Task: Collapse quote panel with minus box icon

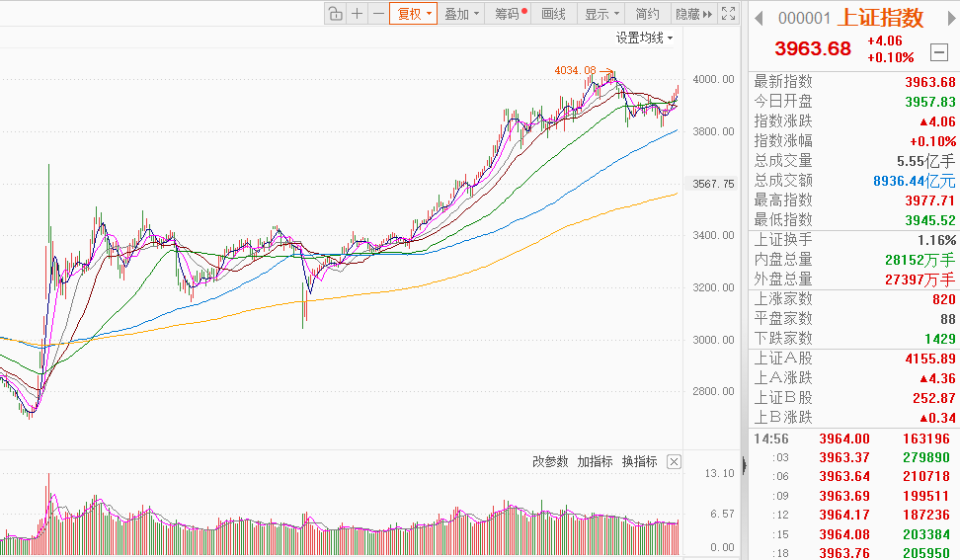Action: pos(938,52)
